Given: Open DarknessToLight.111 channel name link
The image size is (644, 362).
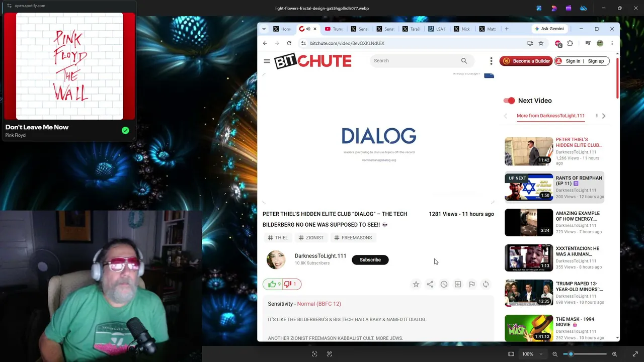Looking at the screenshot, I should [x=320, y=256].
